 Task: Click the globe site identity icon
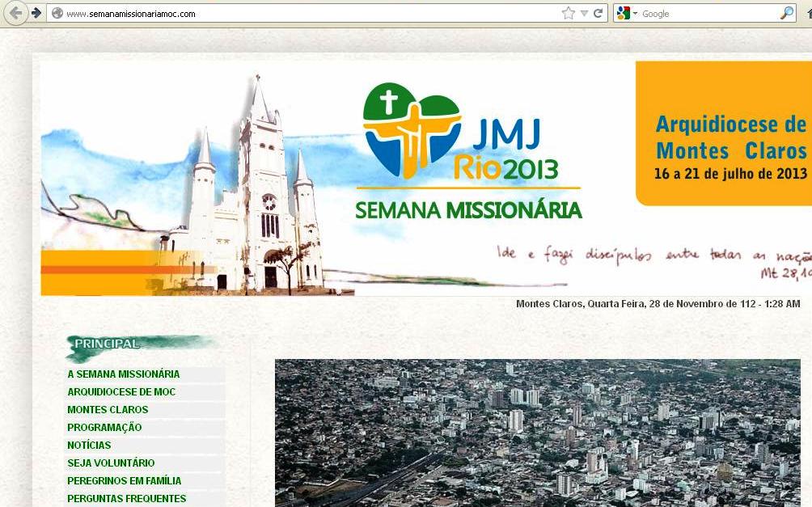pos(57,14)
